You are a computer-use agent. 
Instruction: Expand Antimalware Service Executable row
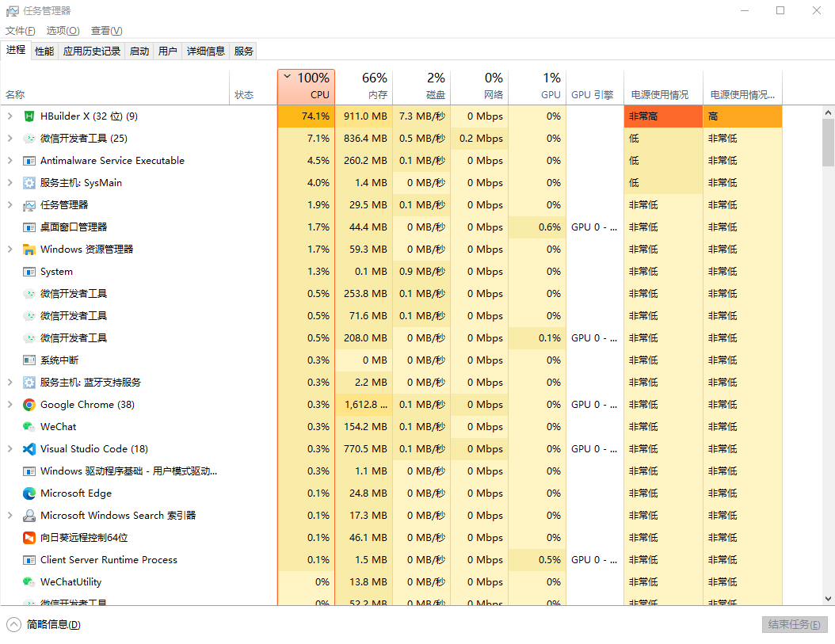[x=10, y=161]
